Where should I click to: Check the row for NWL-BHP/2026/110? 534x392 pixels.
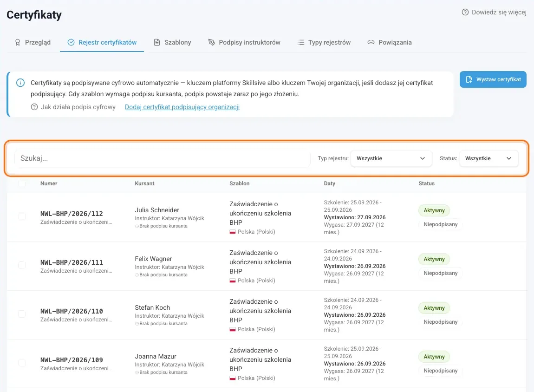point(22,314)
